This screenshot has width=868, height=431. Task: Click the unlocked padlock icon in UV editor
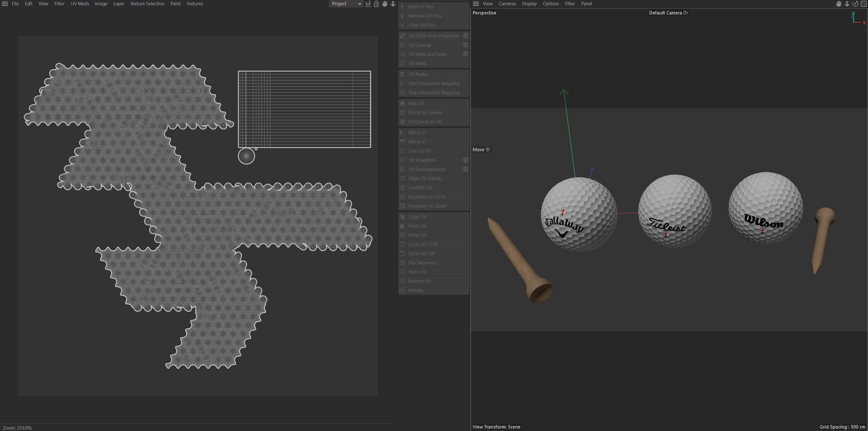pos(376,4)
